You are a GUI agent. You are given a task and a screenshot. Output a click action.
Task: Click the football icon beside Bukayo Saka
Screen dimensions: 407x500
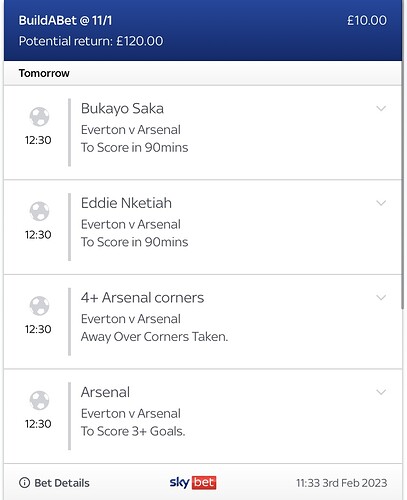(39, 117)
